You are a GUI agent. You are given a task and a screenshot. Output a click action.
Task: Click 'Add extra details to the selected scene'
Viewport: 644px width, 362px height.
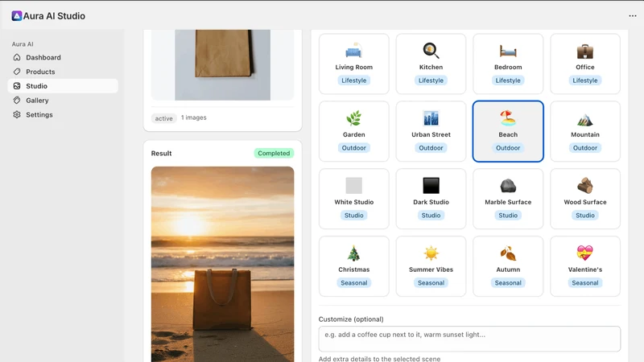379,359
